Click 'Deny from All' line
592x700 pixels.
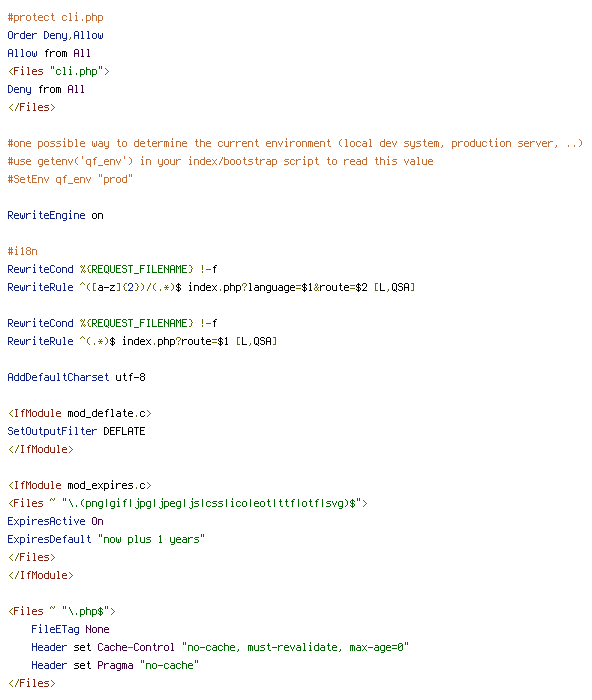click(46, 89)
